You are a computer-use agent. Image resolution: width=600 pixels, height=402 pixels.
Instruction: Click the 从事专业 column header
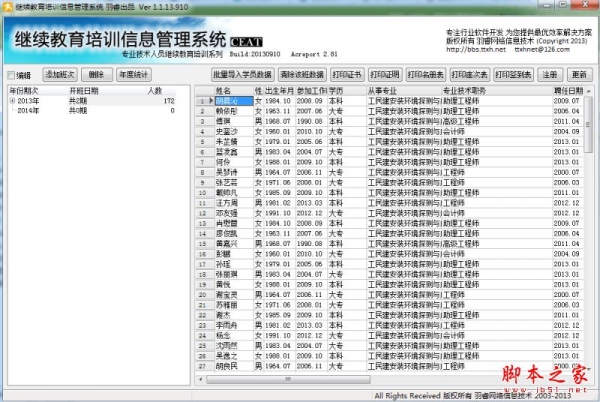click(x=382, y=91)
